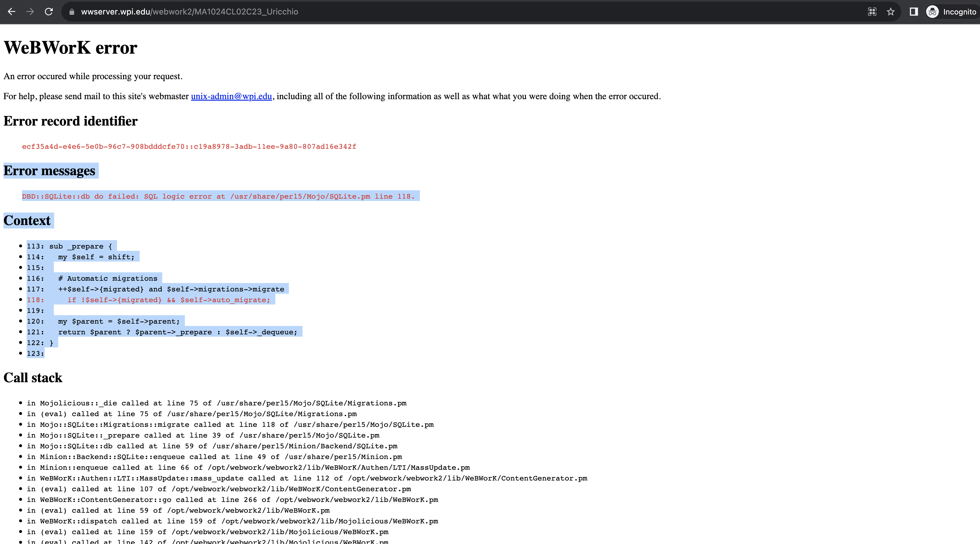Reload the WeBWorK error page

(x=49, y=12)
